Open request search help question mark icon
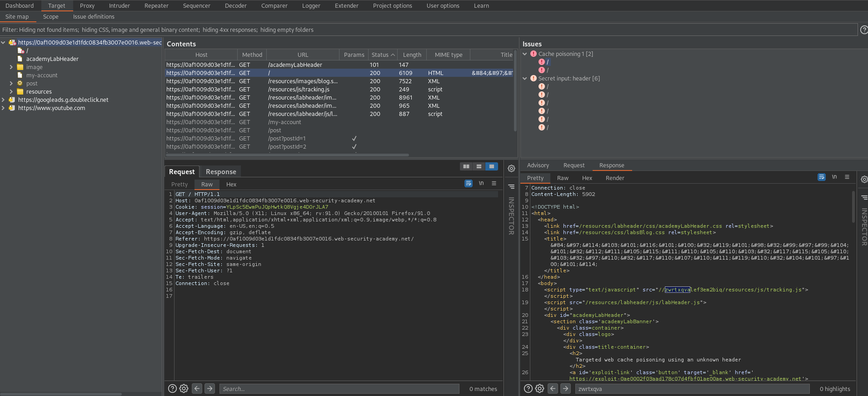The width and height of the screenshot is (868, 396). [172, 389]
